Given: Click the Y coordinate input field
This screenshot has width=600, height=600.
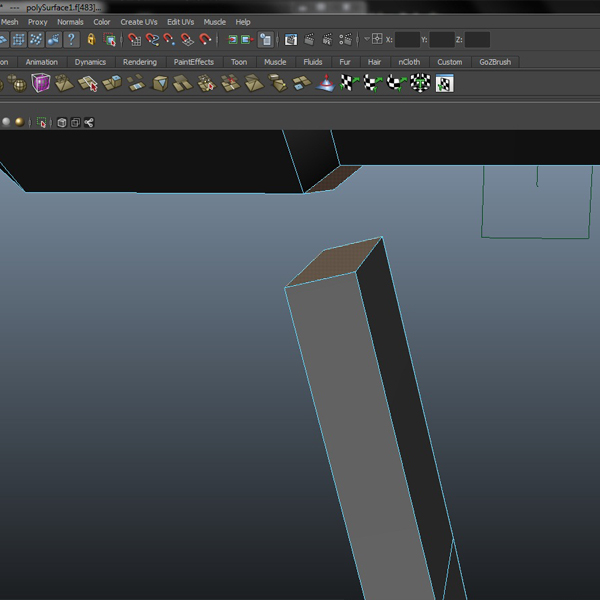Looking at the screenshot, I should [442, 39].
